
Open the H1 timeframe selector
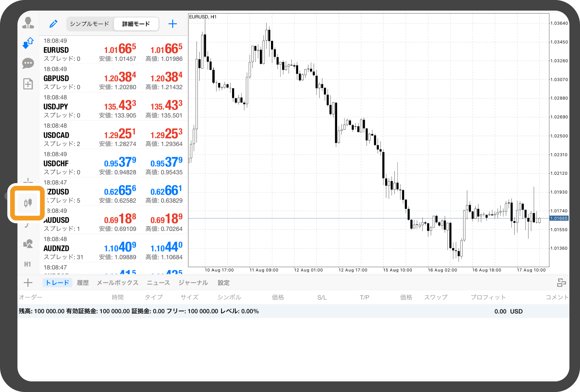click(x=28, y=264)
